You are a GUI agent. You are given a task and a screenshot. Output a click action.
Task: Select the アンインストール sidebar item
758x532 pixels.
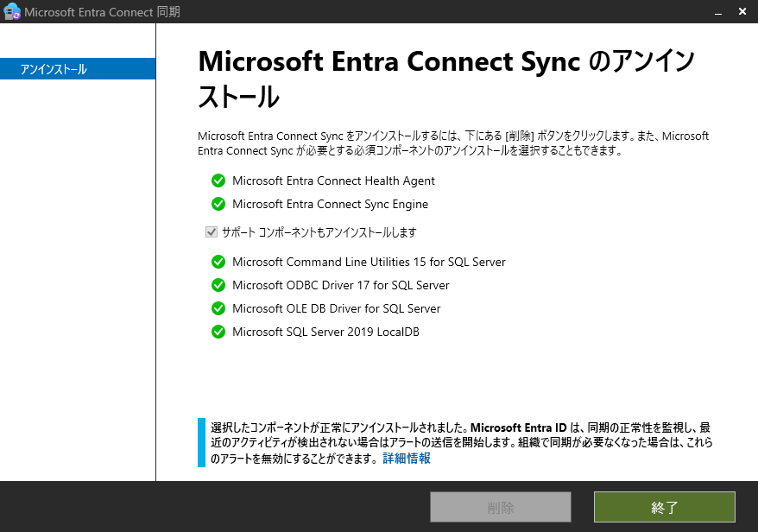click(x=78, y=69)
